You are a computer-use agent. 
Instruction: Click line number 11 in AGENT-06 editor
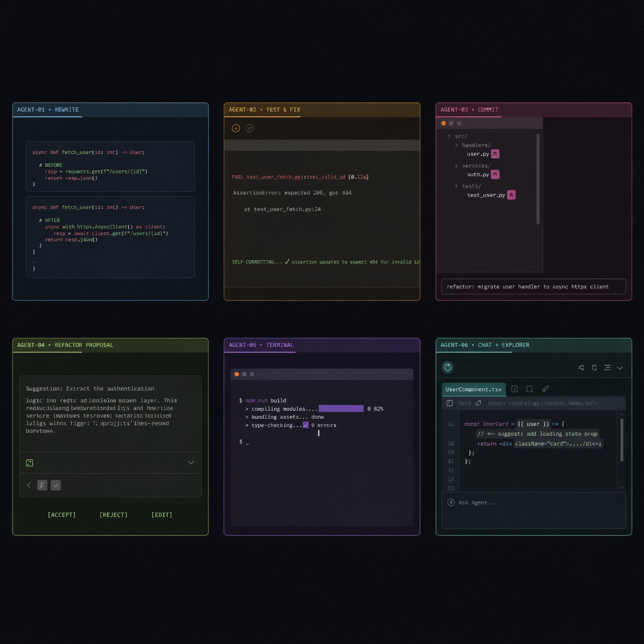[x=450, y=424]
